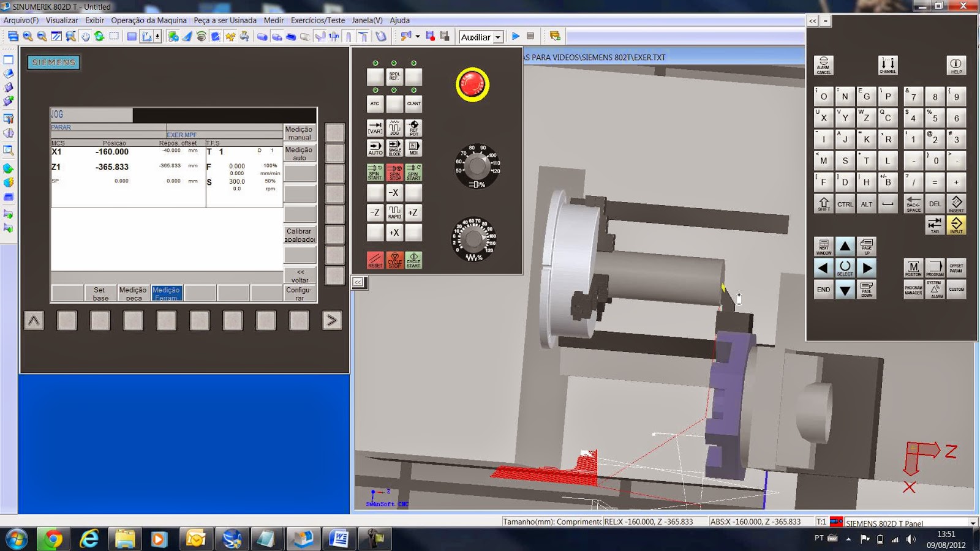Click the REF POT reference point key
980x551 pixels.
(x=413, y=128)
